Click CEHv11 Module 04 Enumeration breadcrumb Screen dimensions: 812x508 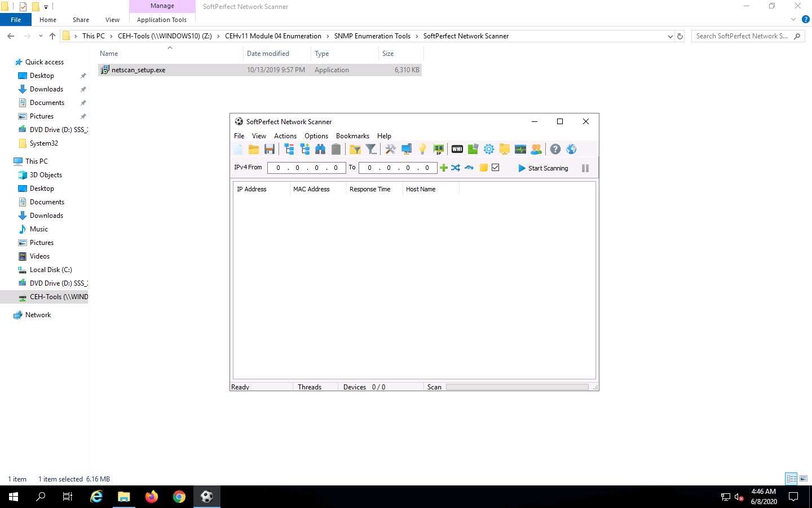pyautogui.click(x=273, y=36)
